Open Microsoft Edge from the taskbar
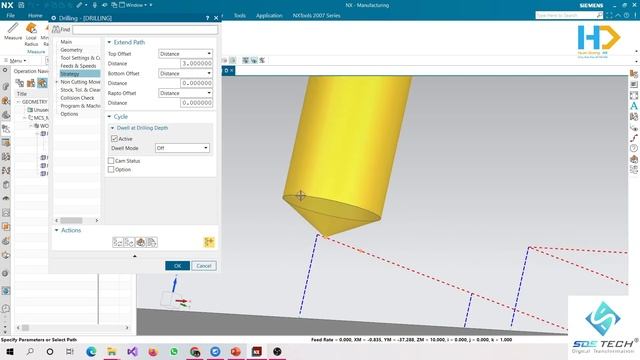640x360 pixels. click(x=91, y=351)
